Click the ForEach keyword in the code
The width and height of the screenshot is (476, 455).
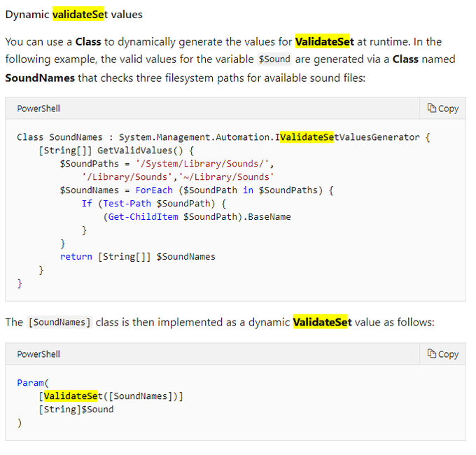pos(153,190)
